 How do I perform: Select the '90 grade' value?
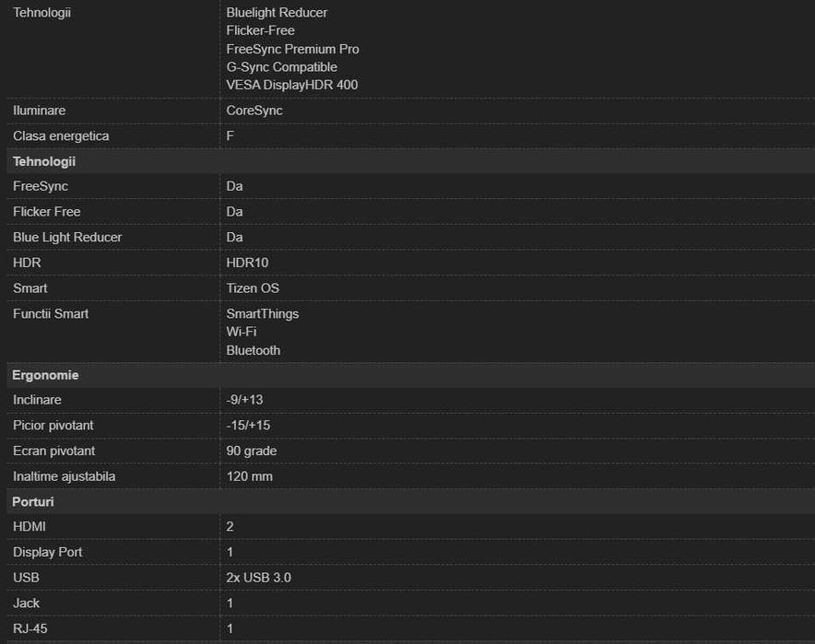(252, 451)
